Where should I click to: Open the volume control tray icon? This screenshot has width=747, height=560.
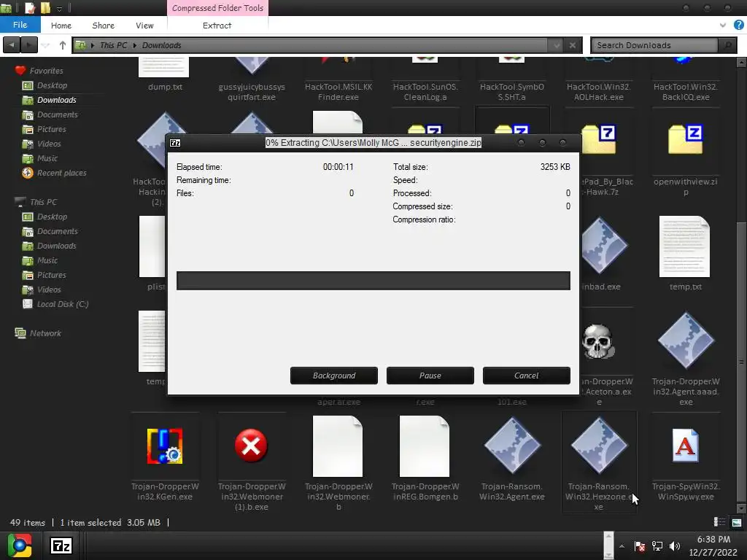tap(674, 546)
